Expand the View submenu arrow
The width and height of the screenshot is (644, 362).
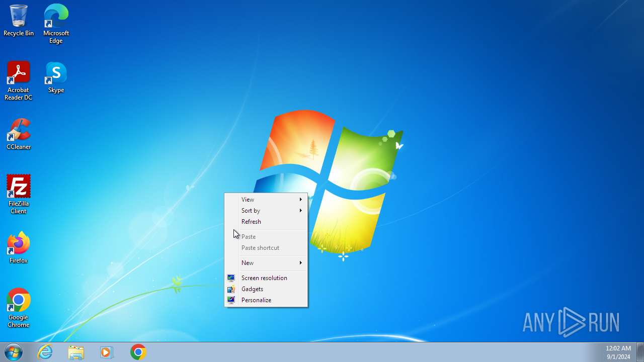[301, 200]
